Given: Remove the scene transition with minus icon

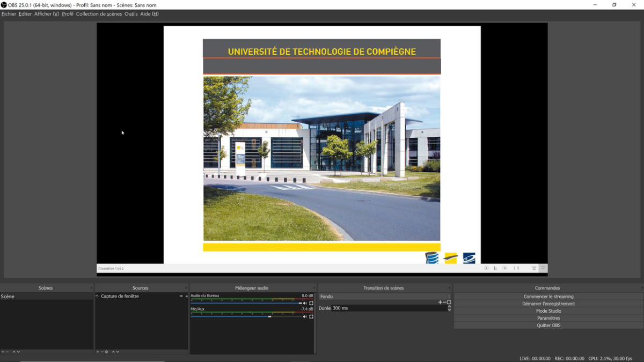Looking at the screenshot, I should [444, 302].
